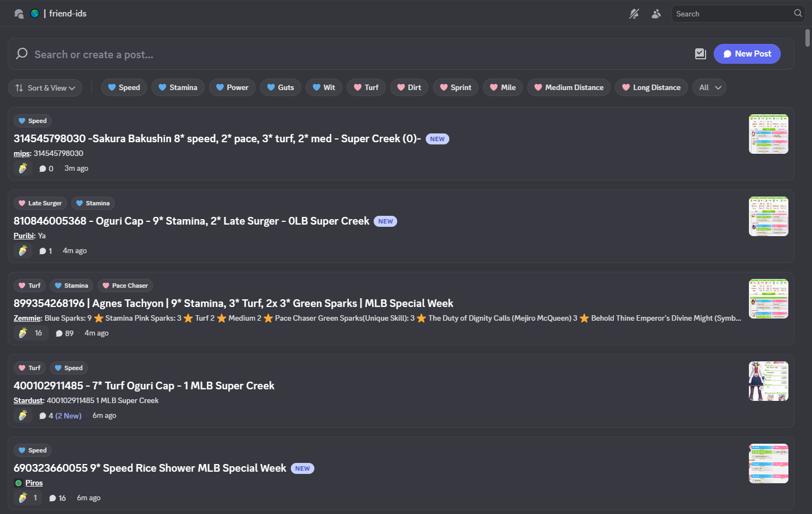The image size is (812, 514).
Task: Filter posts by Medium Distance tag
Action: (569, 87)
